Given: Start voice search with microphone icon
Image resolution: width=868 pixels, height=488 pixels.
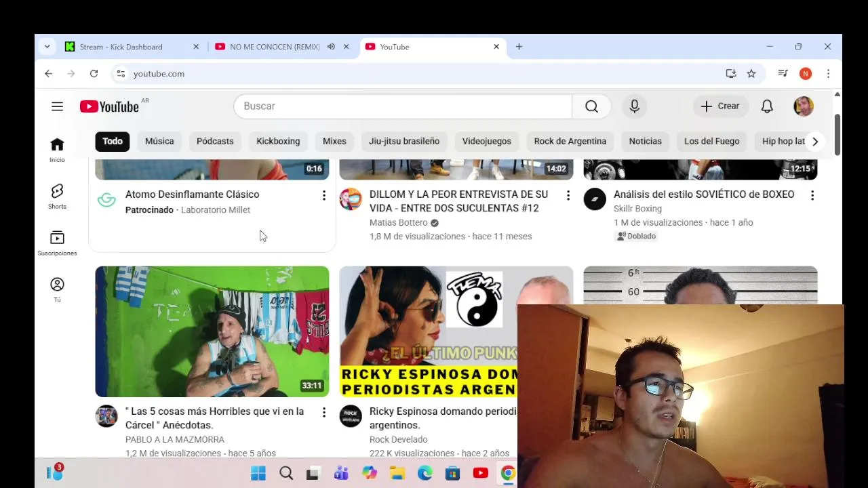Looking at the screenshot, I should (x=634, y=106).
